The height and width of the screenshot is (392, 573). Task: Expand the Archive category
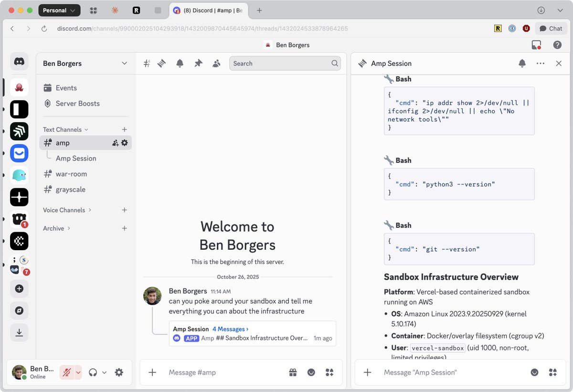pyautogui.click(x=57, y=228)
